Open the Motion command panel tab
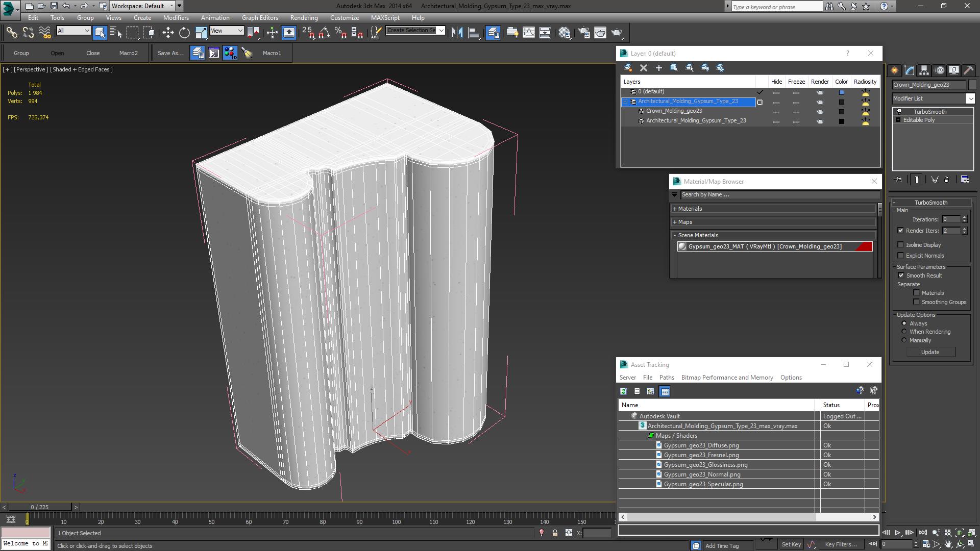The image size is (980, 551). (x=939, y=70)
